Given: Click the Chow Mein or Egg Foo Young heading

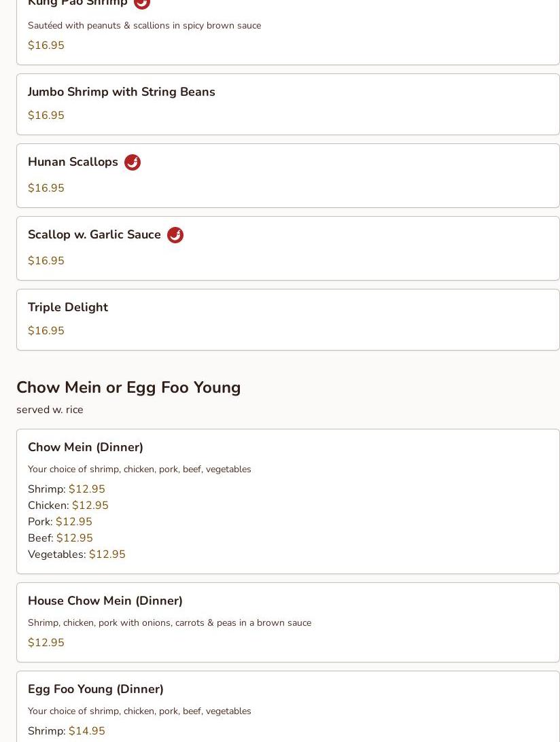Looking at the screenshot, I should coord(128,387).
